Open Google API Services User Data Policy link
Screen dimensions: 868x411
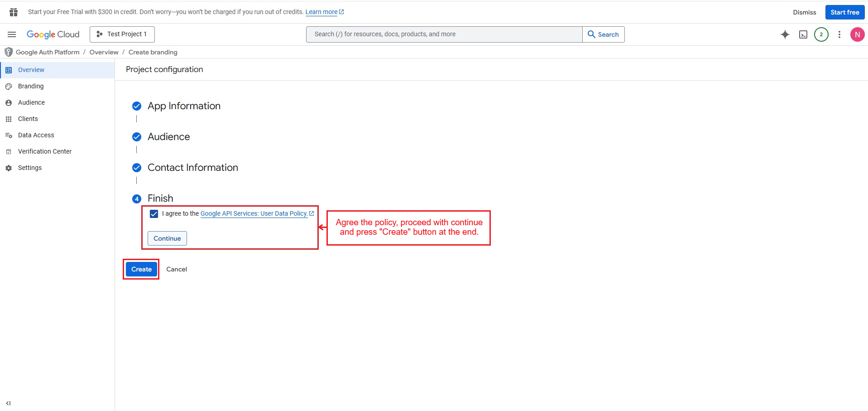(254, 214)
